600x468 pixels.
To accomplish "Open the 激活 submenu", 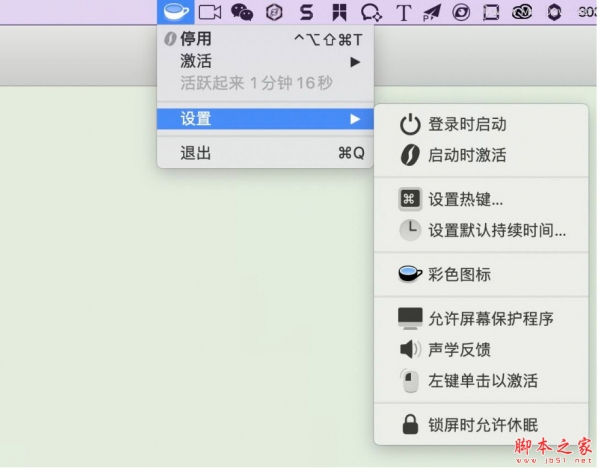I will [x=265, y=61].
